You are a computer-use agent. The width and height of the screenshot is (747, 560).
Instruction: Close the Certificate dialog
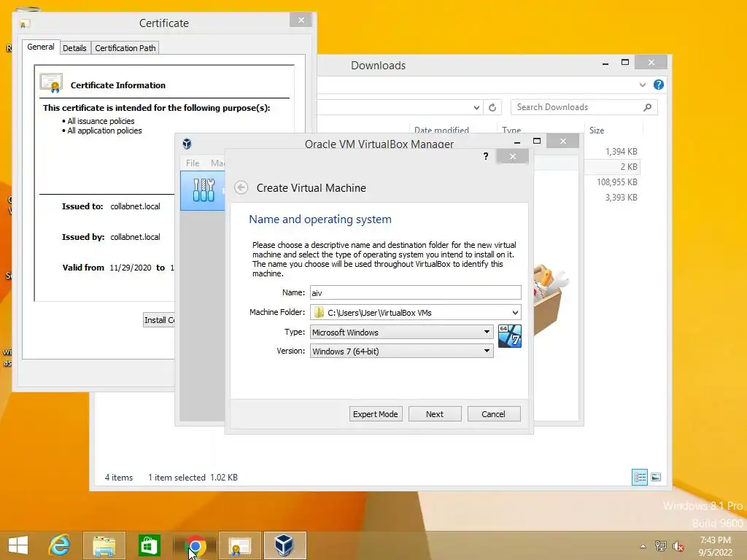point(301,20)
